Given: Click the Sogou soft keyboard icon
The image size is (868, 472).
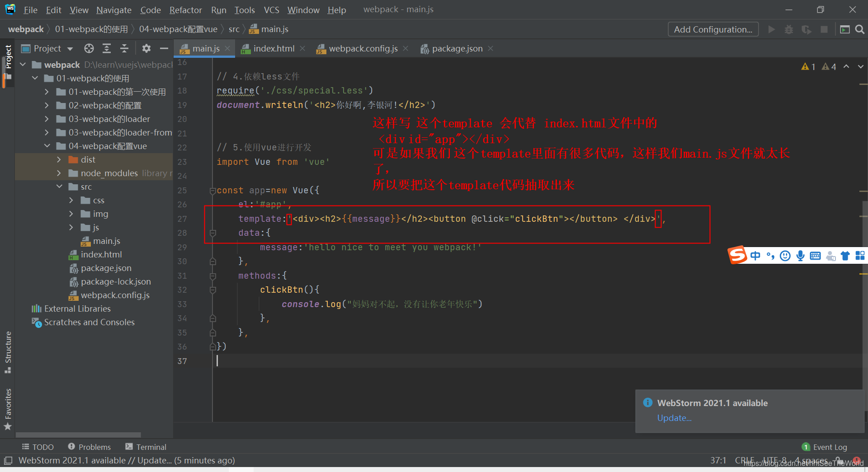Looking at the screenshot, I should (815, 256).
